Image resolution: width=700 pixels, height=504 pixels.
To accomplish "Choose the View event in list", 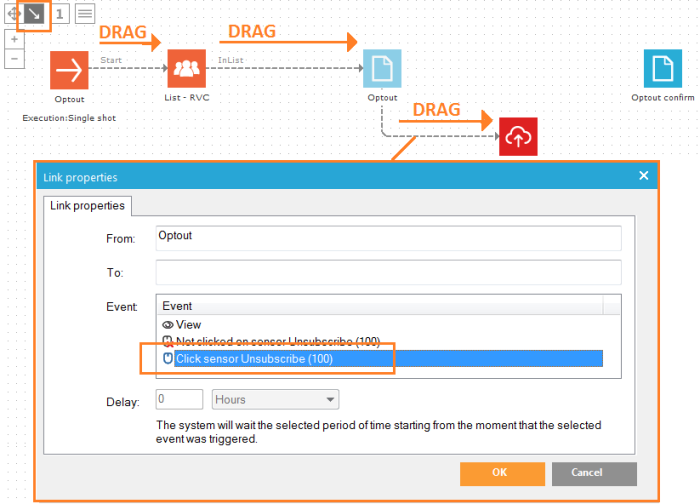I will [x=189, y=325].
